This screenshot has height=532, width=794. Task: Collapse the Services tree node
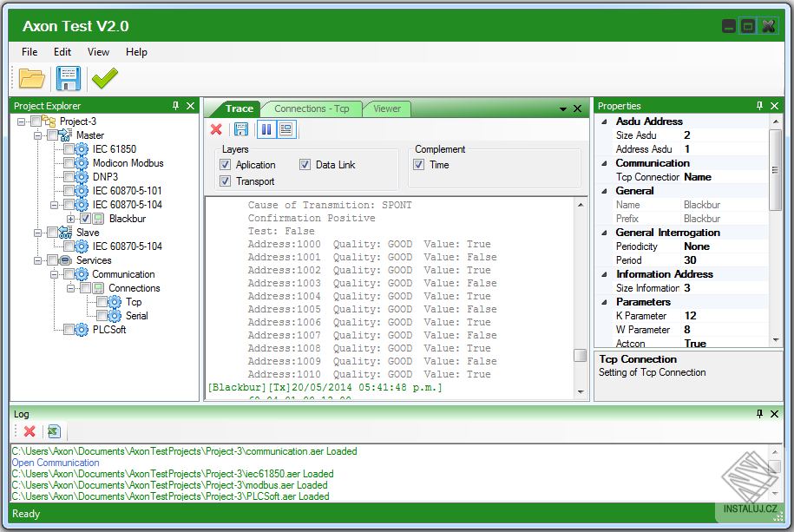37,260
